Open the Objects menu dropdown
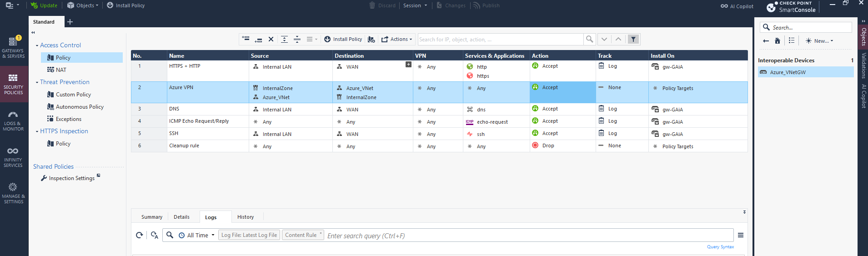This screenshot has width=868, height=256. tap(83, 5)
